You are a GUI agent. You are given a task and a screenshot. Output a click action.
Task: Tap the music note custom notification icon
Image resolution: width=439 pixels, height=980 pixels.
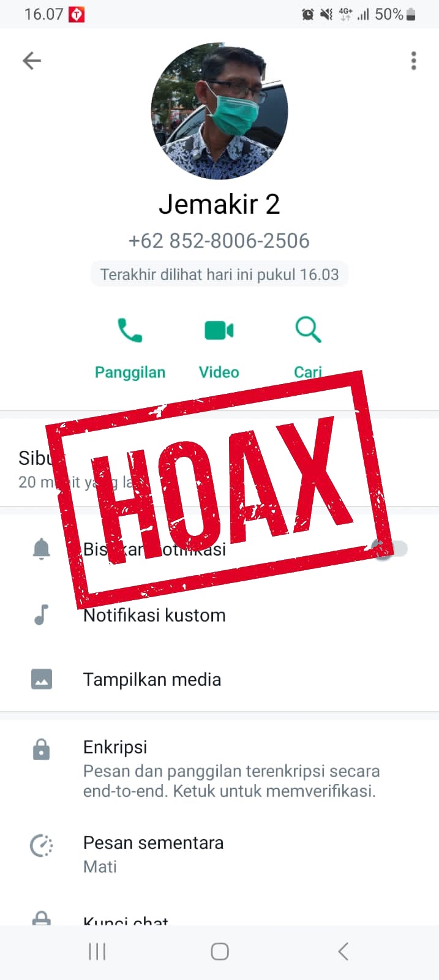click(41, 614)
